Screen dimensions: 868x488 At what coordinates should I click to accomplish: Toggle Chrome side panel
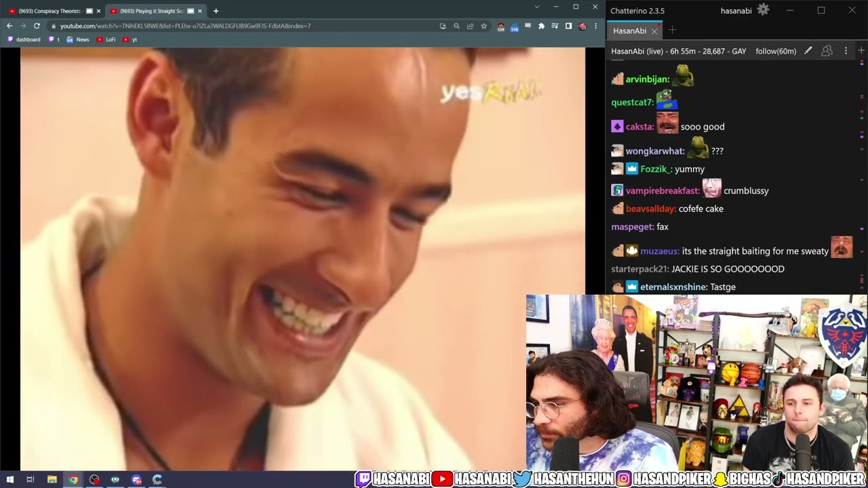click(568, 26)
